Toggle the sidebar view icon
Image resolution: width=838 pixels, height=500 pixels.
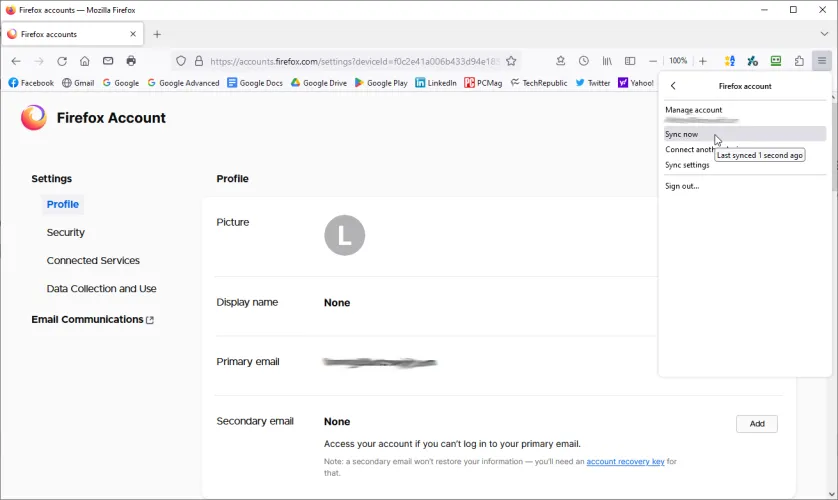point(630,61)
